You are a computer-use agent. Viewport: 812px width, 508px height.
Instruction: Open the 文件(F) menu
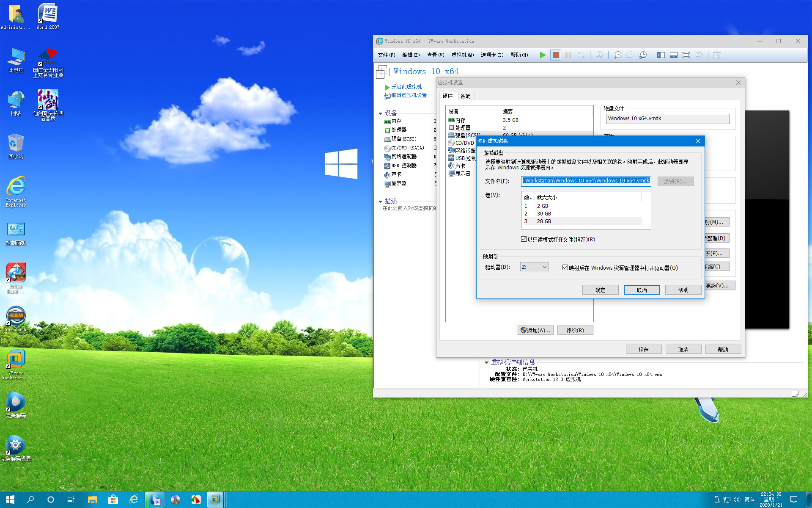(387, 55)
